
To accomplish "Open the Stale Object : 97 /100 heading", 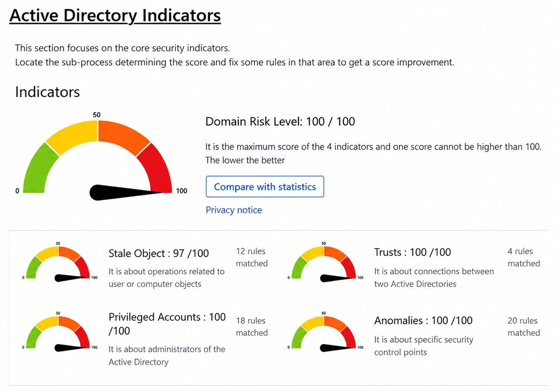I will (x=159, y=253).
